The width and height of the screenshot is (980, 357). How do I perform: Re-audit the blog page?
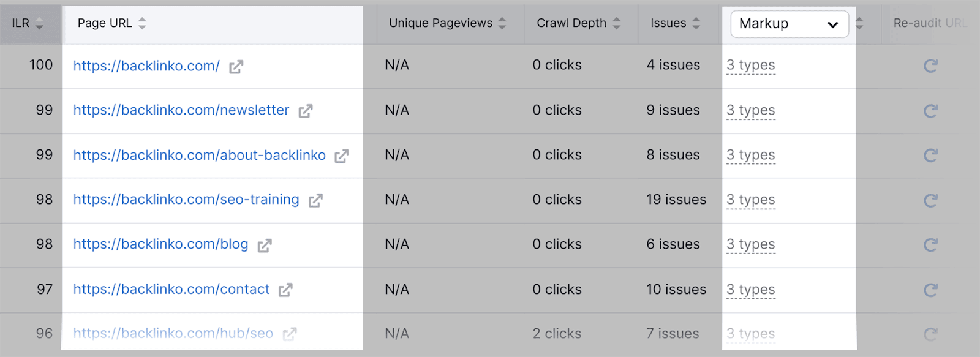[x=931, y=245]
